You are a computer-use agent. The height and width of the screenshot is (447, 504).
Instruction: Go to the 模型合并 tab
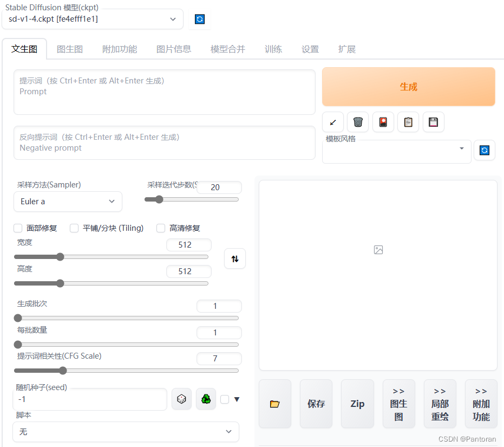(227, 49)
